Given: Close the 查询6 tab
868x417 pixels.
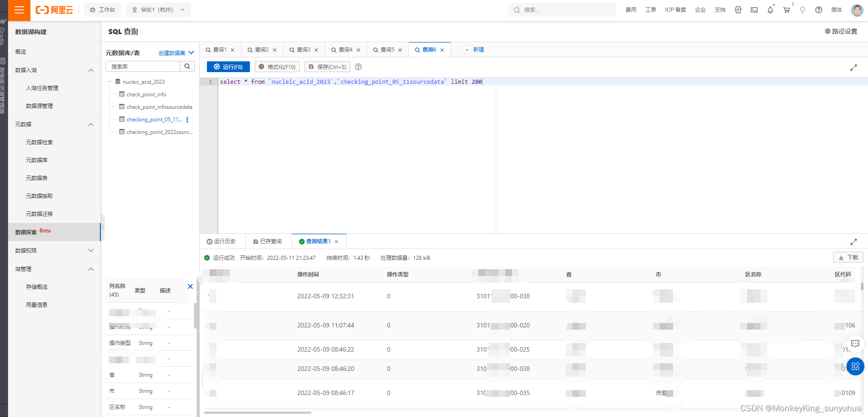Looking at the screenshot, I should click(x=442, y=50).
